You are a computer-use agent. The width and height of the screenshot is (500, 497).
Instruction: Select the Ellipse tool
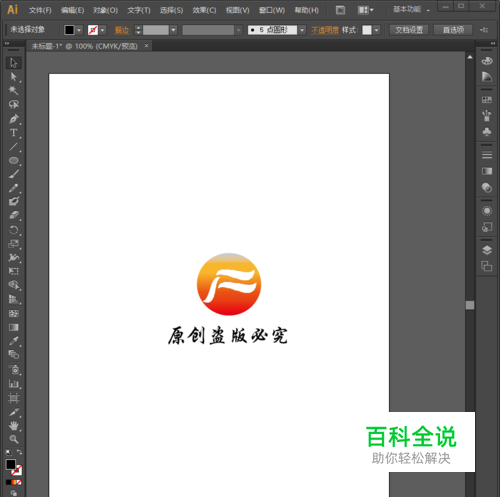pos(14,160)
